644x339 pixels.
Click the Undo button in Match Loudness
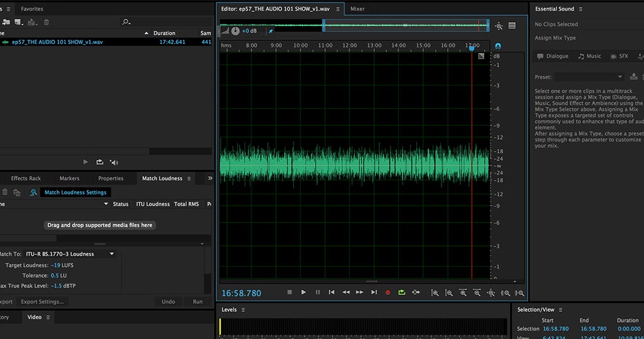point(169,302)
